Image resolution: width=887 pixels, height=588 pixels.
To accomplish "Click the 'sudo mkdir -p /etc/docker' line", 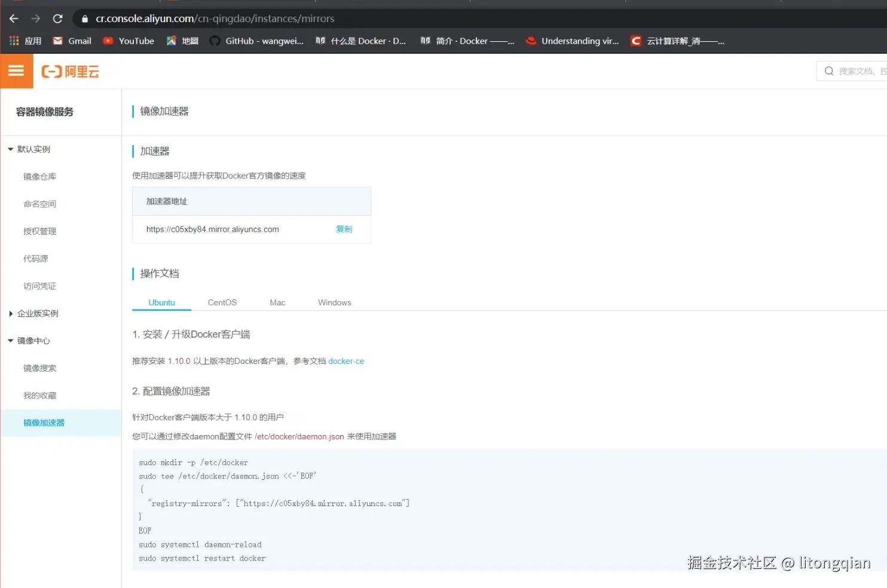I will (193, 463).
